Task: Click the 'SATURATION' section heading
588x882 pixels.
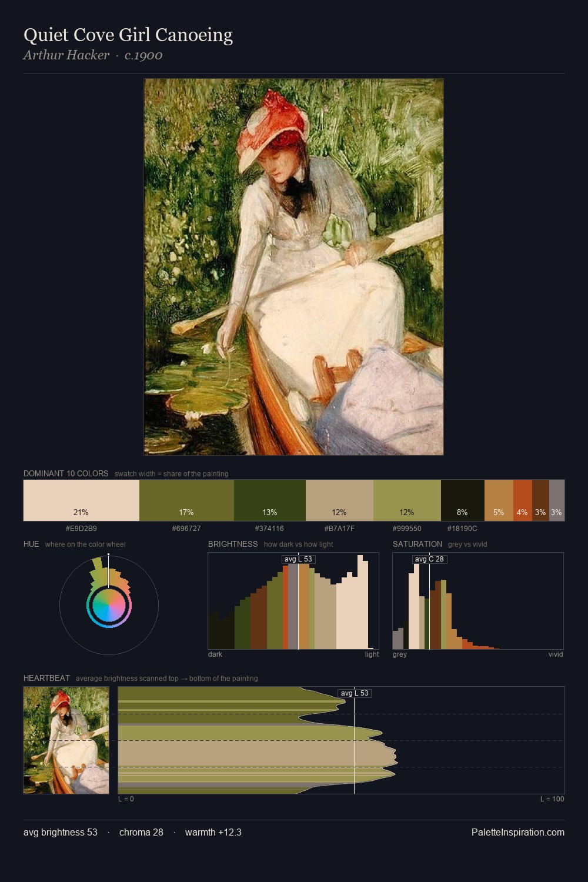Action: [x=417, y=544]
